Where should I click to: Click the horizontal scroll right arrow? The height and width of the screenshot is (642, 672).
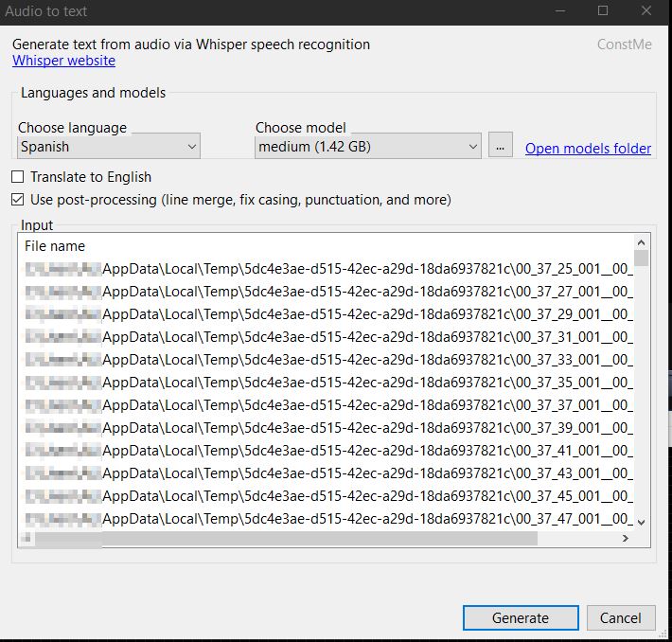(626, 538)
